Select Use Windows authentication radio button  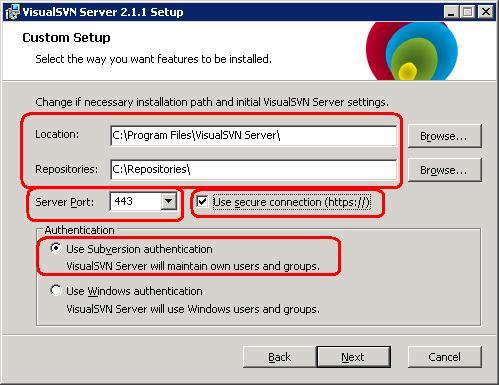tap(56, 290)
